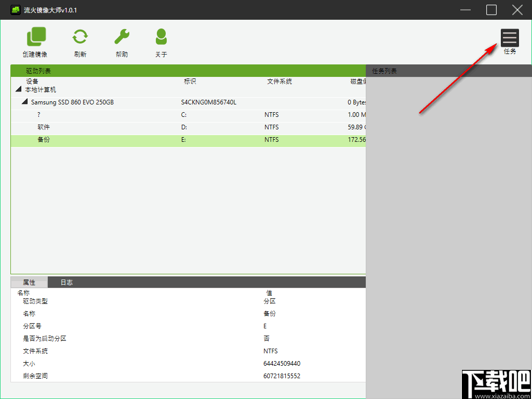The width and height of the screenshot is (532, 399).
Task: Switch to the 日志 tab
Action: point(66,282)
